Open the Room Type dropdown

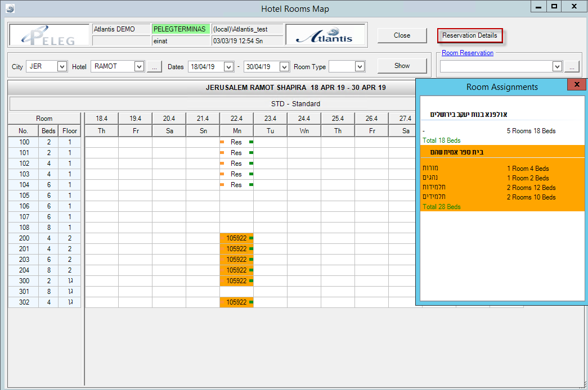[x=360, y=66]
